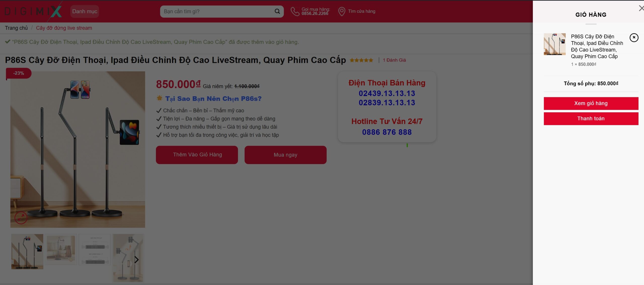Viewport: 644px width, 285px height.
Task: Open the Danh mục category menu
Action: pyautogui.click(x=85, y=11)
